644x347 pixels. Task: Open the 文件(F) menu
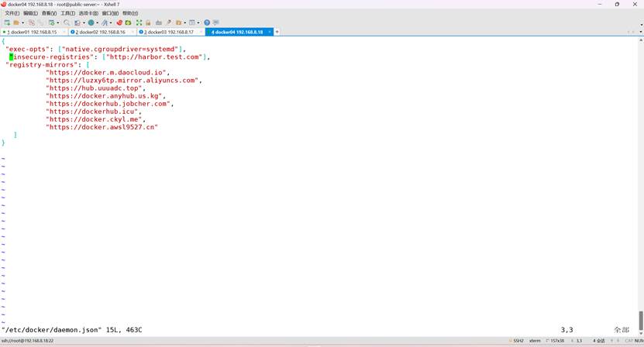[x=12, y=13]
